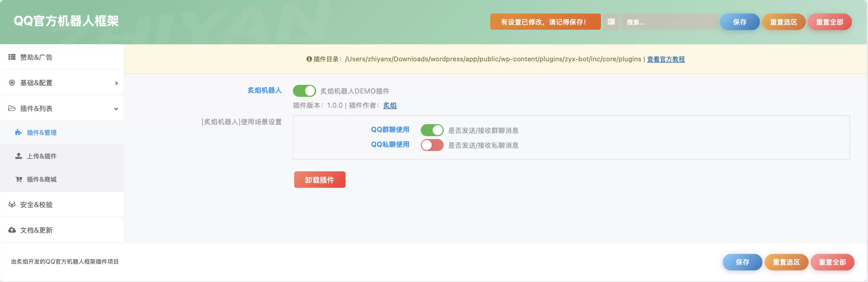Click the top 保存 button
The height and width of the screenshot is (282, 868).
click(x=739, y=22)
